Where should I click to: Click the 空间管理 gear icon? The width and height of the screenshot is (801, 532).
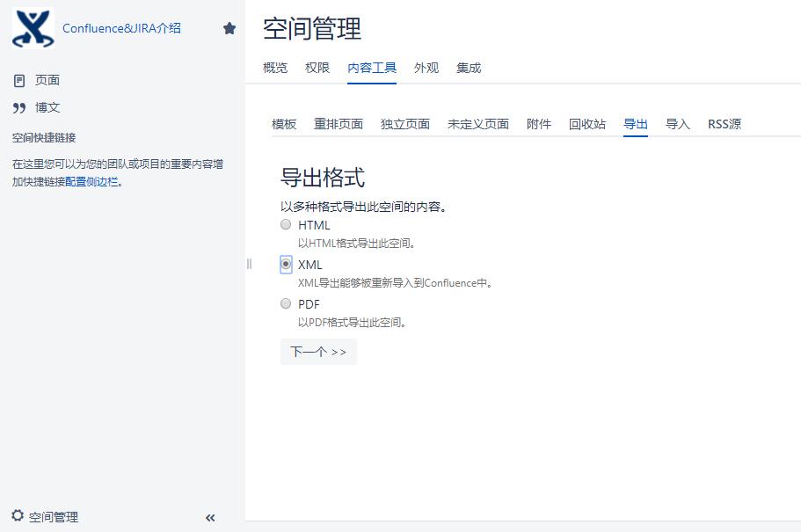click(x=18, y=516)
